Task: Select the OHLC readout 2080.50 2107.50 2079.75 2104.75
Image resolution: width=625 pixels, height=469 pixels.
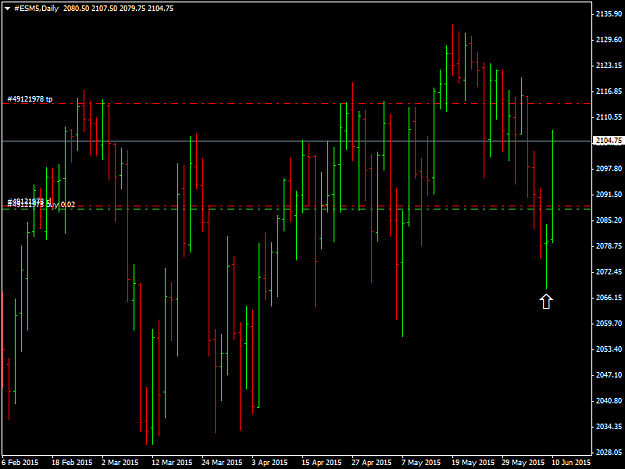Action: (x=118, y=8)
